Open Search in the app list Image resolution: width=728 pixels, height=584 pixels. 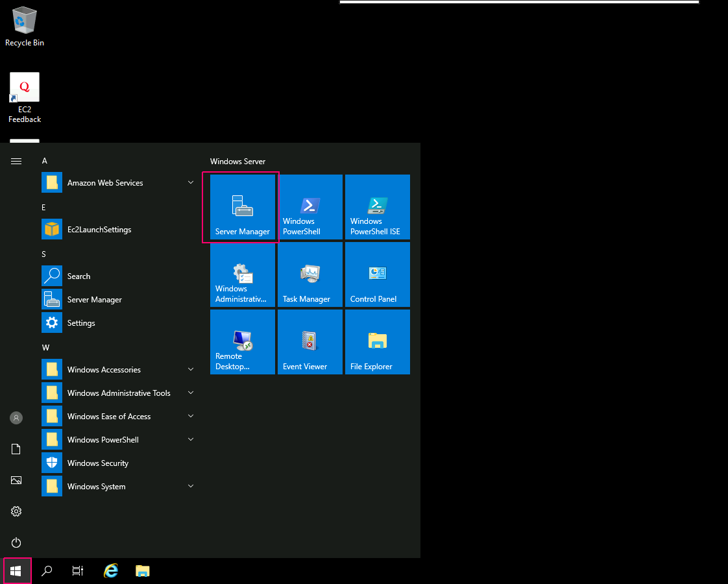(118, 276)
